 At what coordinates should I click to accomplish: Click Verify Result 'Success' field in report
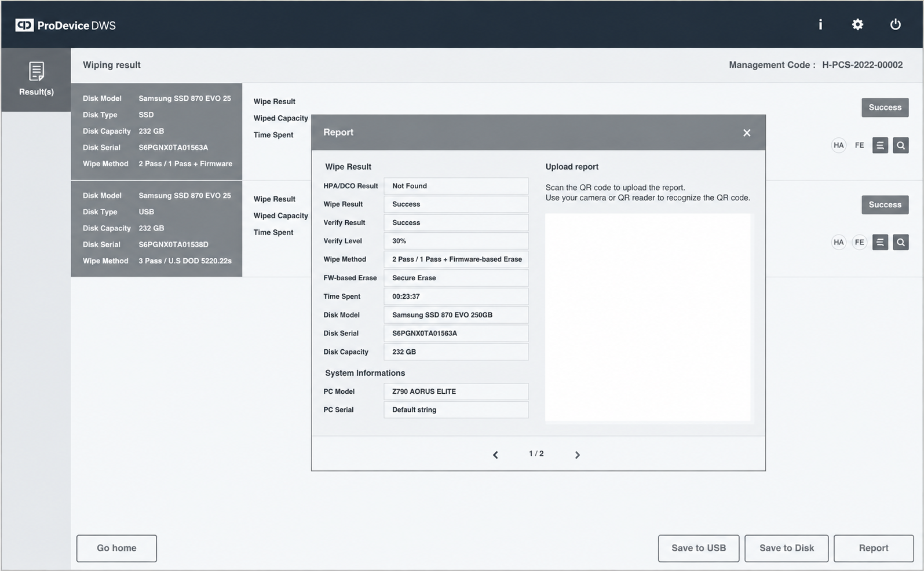456,222
